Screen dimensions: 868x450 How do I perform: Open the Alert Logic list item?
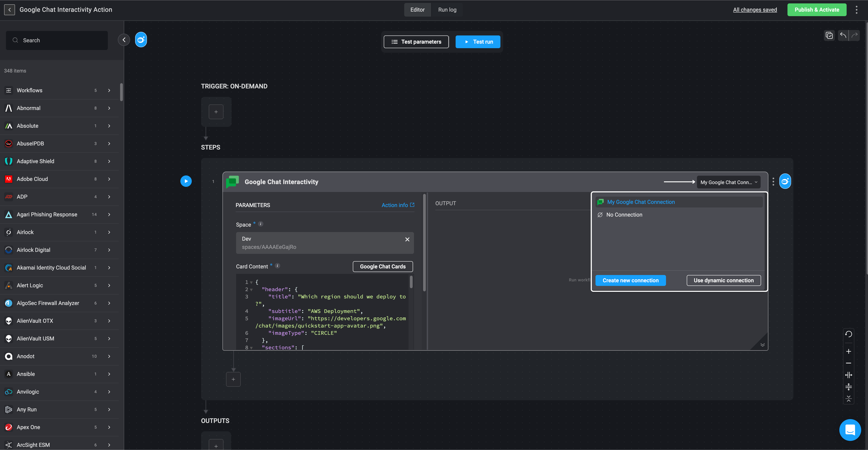pyautogui.click(x=59, y=285)
